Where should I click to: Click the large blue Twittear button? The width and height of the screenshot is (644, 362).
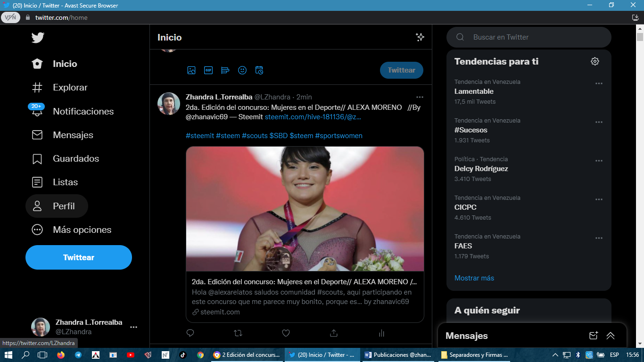point(79,257)
